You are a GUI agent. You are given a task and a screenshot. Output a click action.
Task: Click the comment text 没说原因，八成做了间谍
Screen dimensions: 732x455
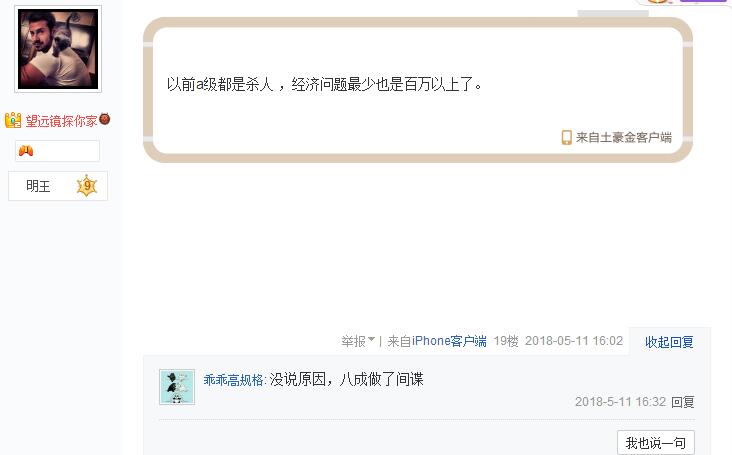tap(346, 379)
